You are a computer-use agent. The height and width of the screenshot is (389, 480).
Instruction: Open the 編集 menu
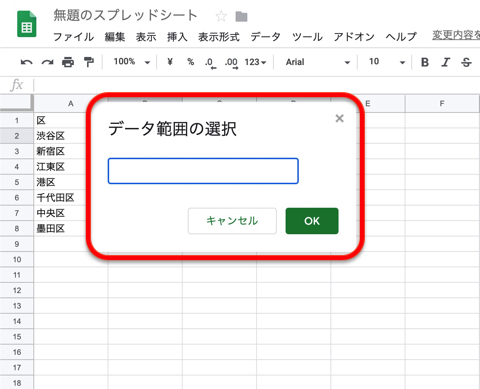115,37
